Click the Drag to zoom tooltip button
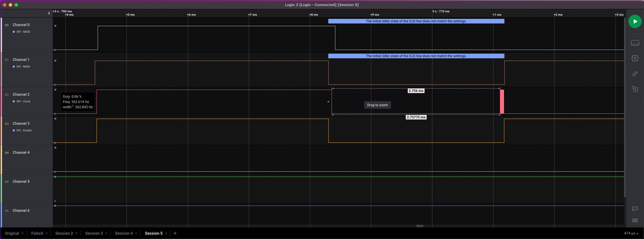 377,105
